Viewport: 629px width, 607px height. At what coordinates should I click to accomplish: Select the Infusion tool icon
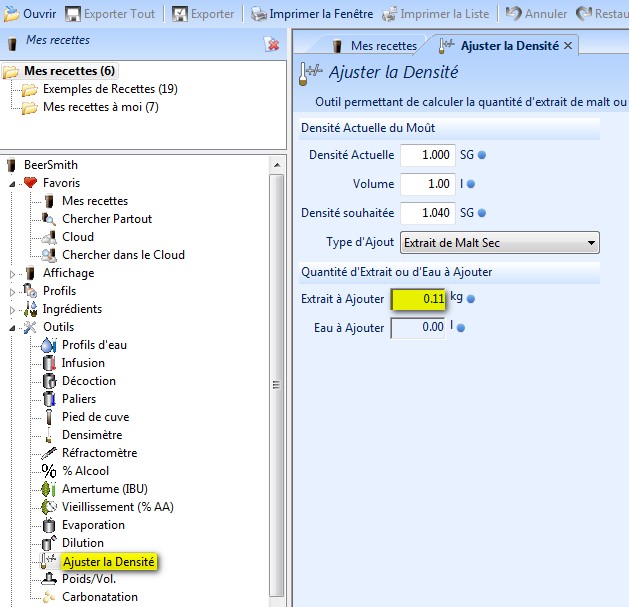pos(49,363)
